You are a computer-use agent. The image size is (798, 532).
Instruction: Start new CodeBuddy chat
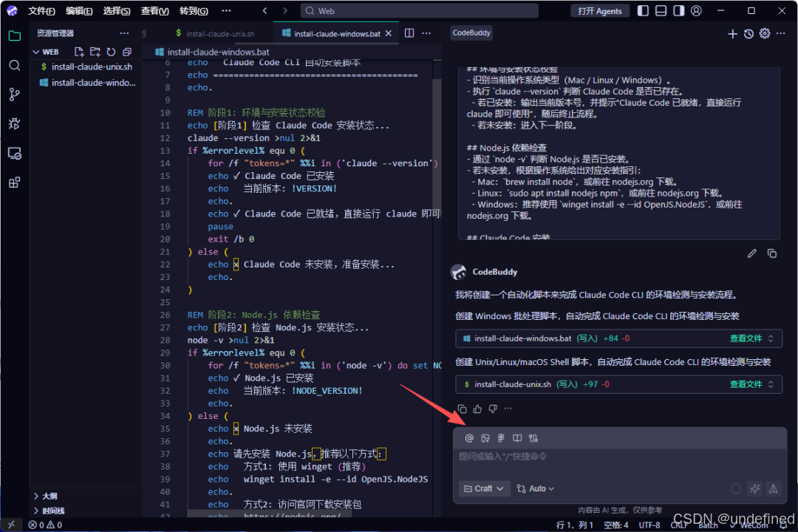(732, 33)
